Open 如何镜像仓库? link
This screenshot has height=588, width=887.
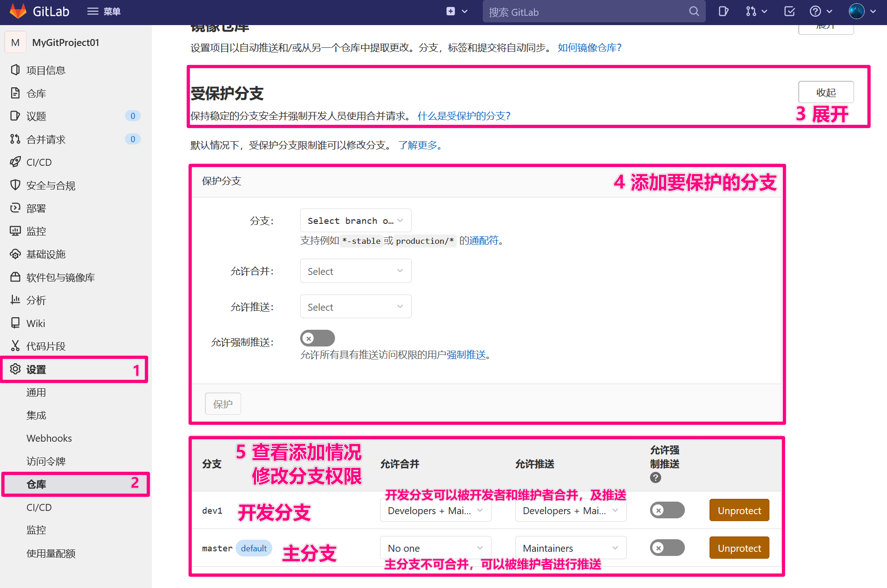589,47
